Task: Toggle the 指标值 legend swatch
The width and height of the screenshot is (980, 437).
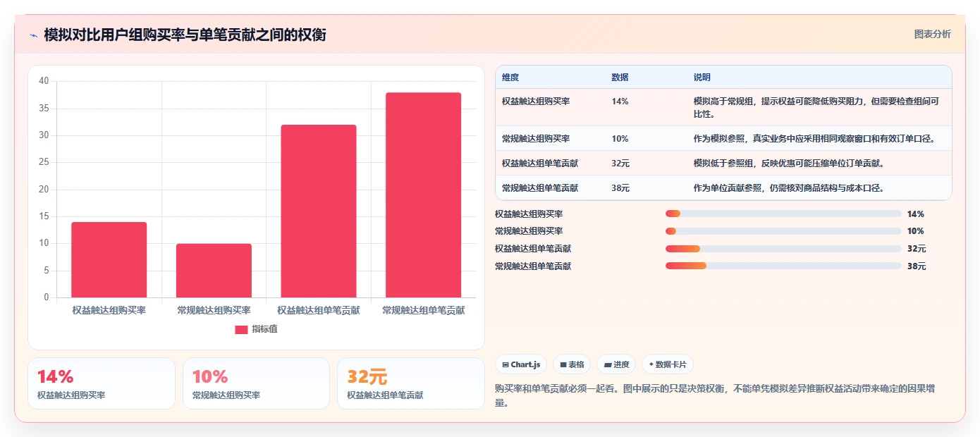Action: (241, 329)
